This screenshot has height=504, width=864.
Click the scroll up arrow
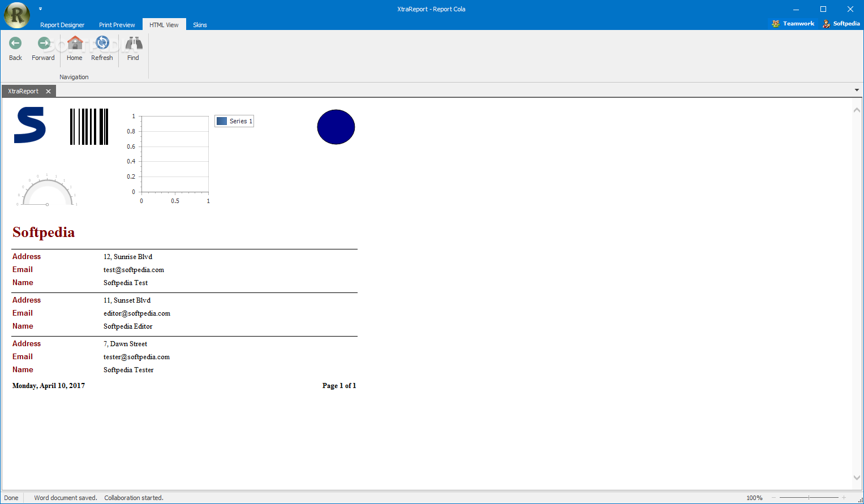[857, 110]
